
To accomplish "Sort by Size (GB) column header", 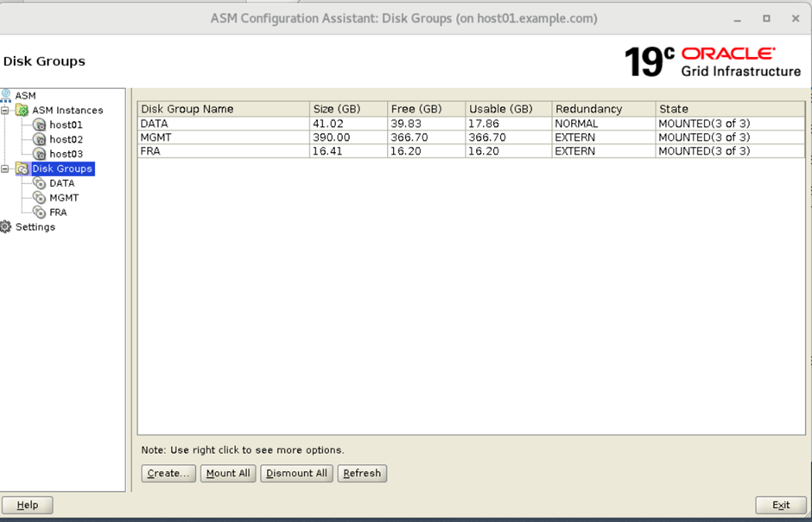I will 348,109.
